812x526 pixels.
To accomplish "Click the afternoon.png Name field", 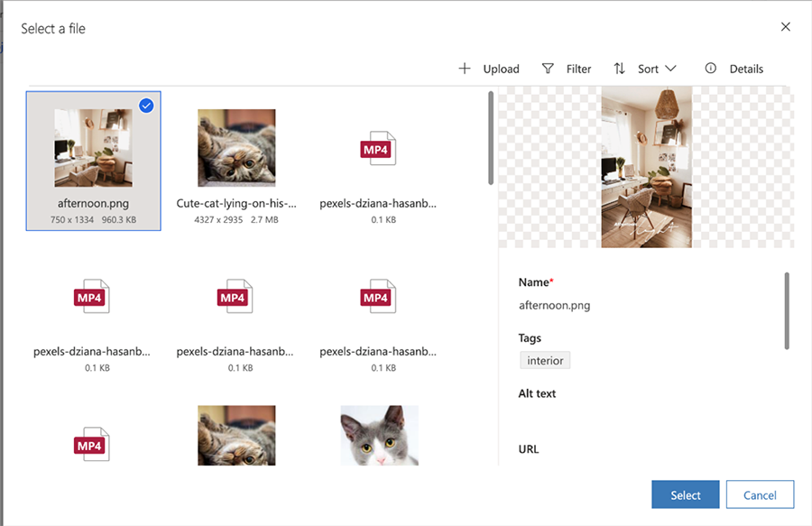I will click(x=555, y=305).
